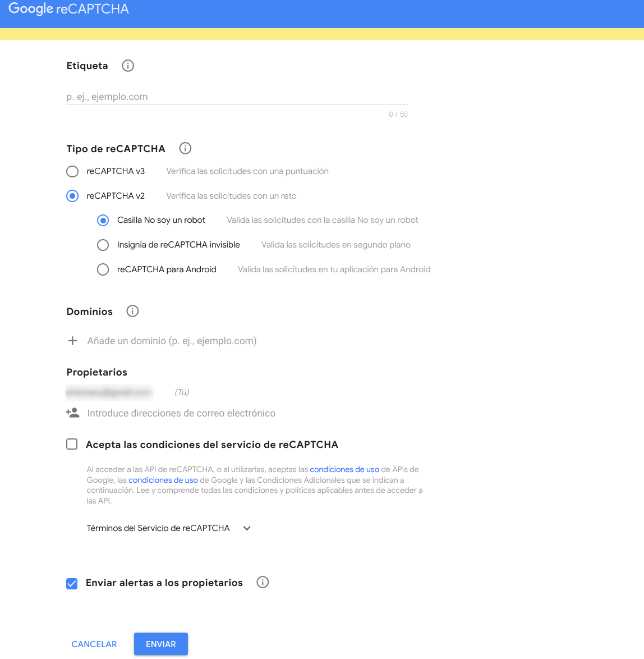Focus the Etiqueta text input field
The height and width of the screenshot is (659, 644).
pos(237,97)
